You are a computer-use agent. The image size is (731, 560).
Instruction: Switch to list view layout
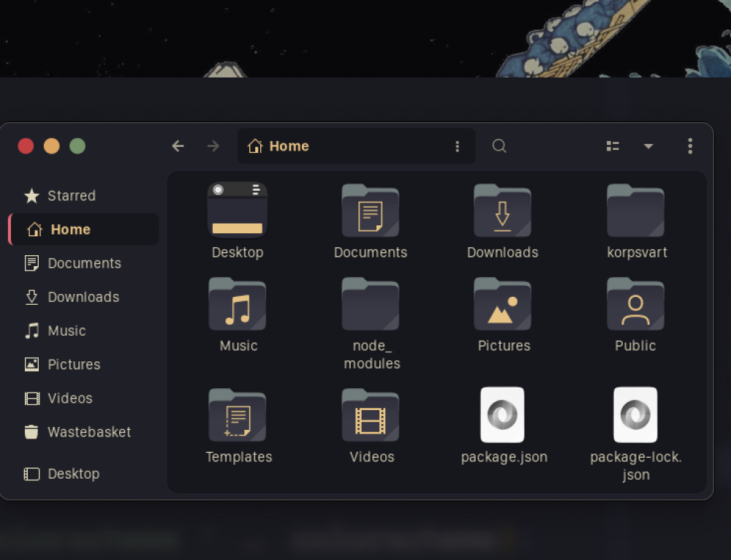612,146
